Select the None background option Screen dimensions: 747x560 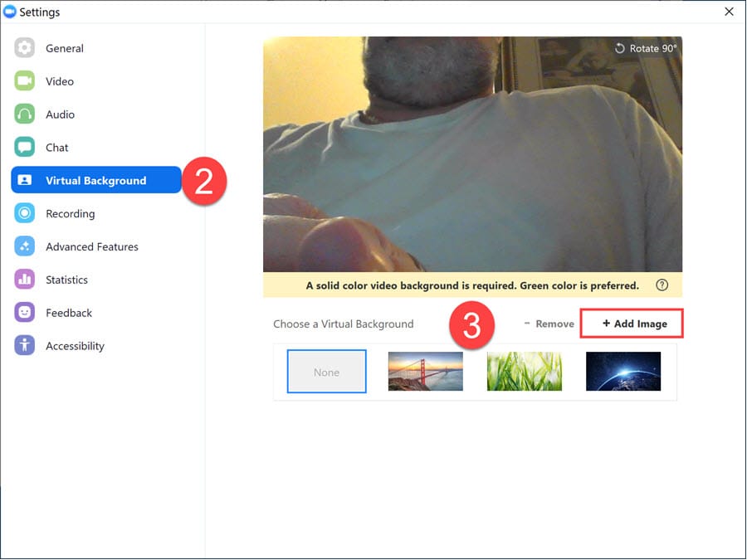pyautogui.click(x=326, y=372)
